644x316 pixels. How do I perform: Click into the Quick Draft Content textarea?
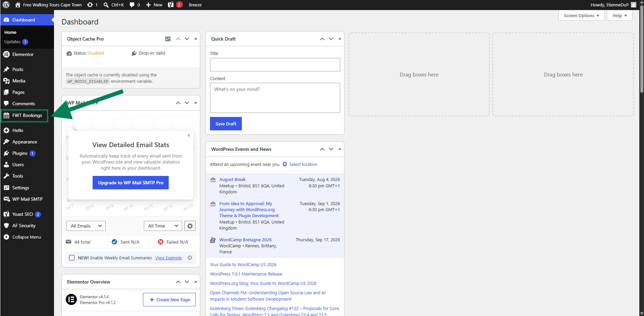(275, 98)
